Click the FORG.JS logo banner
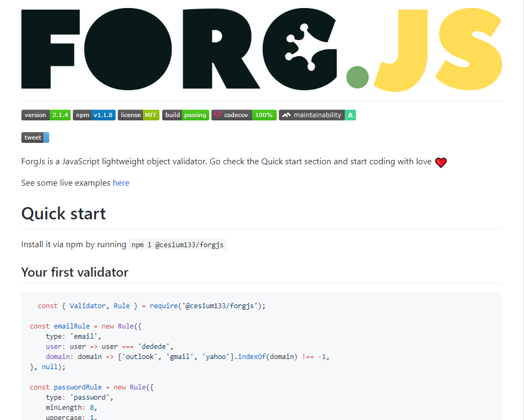Screen dimensions: 524x420 click(x=262, y=49)
